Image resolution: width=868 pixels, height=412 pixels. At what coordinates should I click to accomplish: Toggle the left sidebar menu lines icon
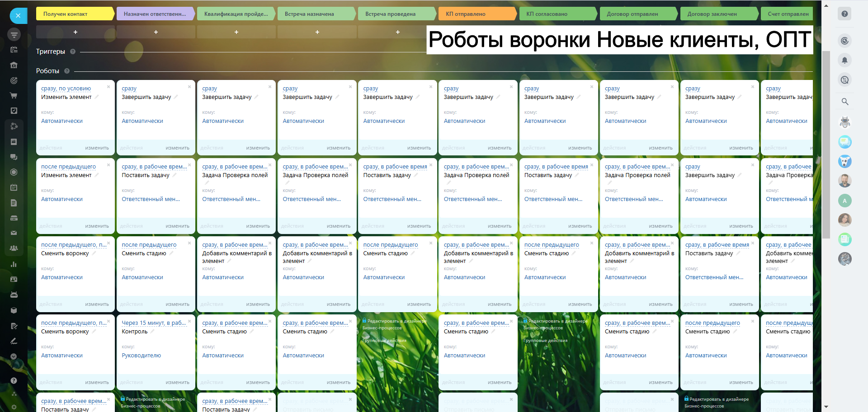(14, 34)
